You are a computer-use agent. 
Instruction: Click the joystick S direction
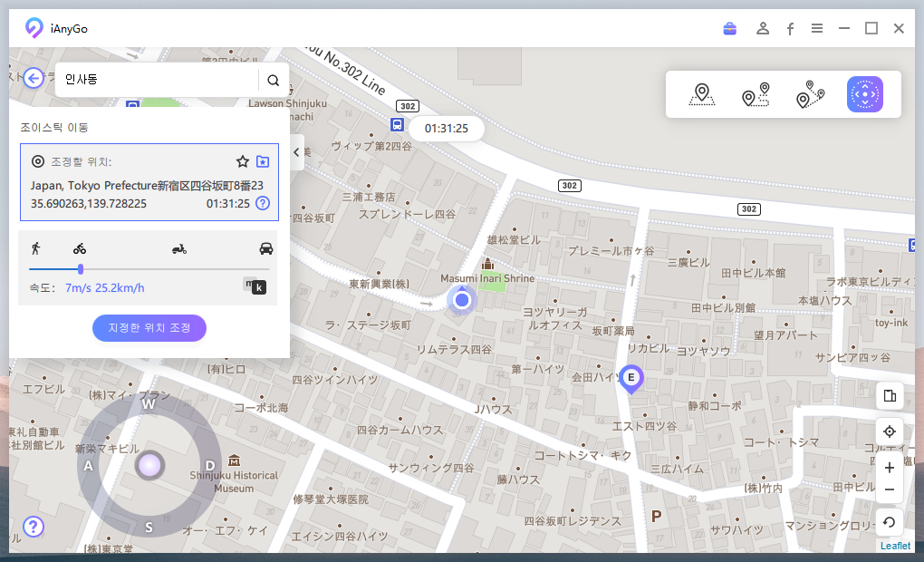coord(149,528)
